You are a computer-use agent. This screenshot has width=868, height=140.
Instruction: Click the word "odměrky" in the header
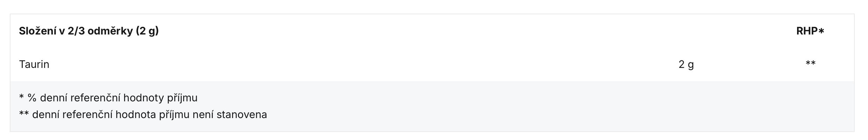[110, 31]
